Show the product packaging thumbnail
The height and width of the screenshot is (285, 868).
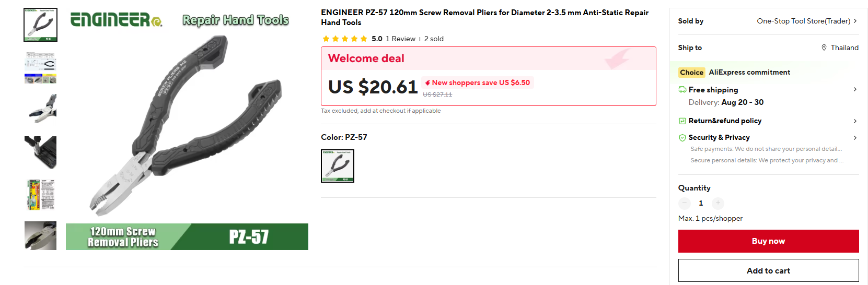(41, 194)
